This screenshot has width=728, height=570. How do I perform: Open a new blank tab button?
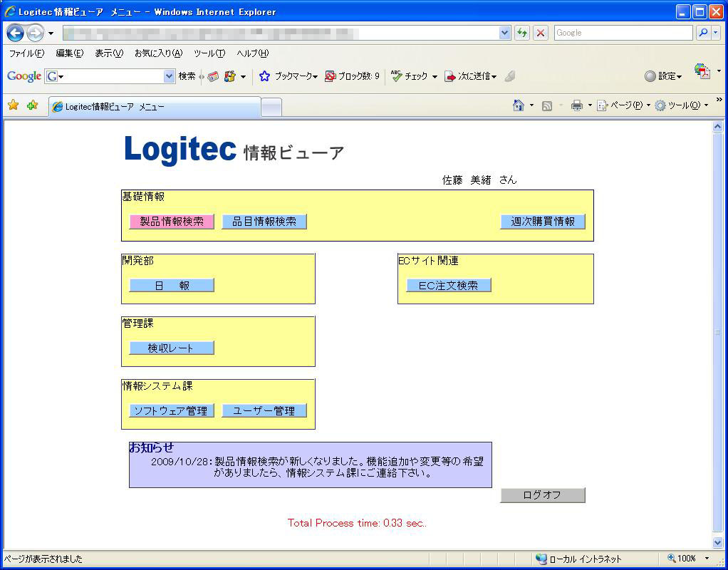click(x=271, y=108)
